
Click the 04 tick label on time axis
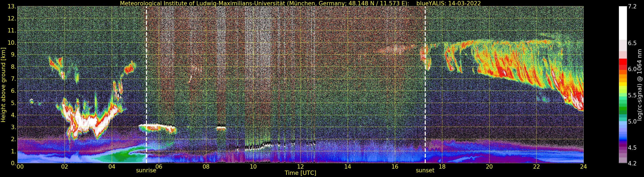click(x=112, y=166)
